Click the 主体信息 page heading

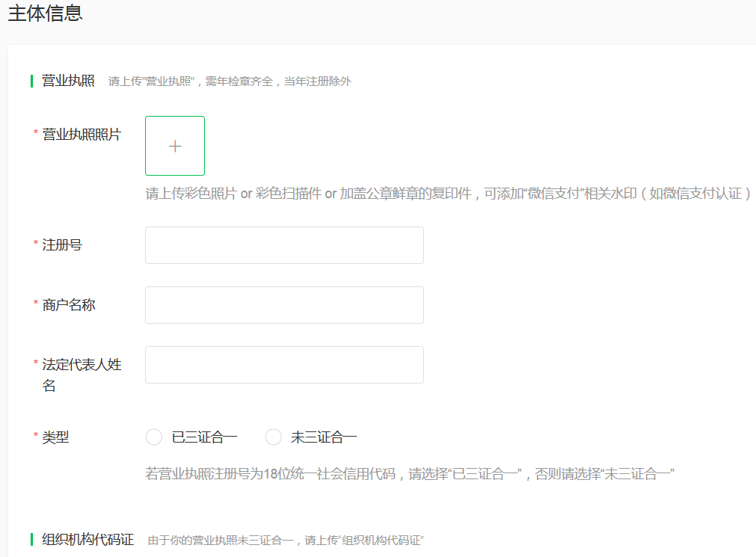pyautogui.click(x=45, y=13)
